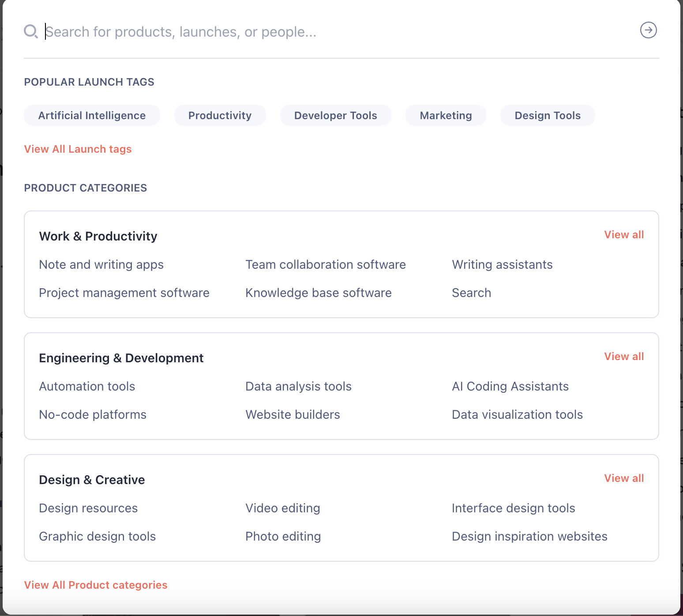Open Design inspiration websites link

529,537
